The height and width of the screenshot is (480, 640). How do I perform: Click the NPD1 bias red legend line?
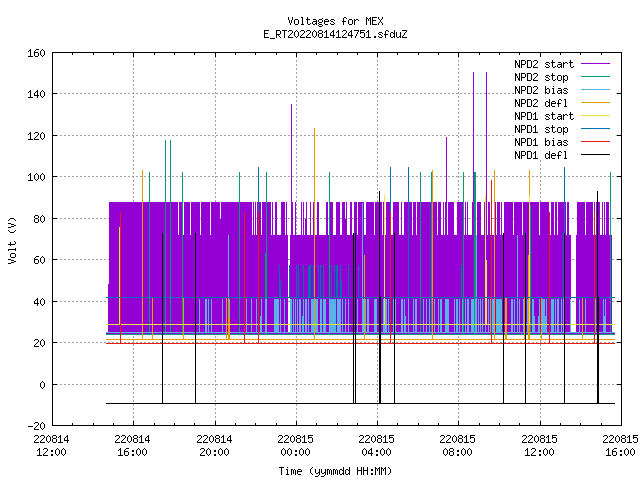click(x=595, y=142)
